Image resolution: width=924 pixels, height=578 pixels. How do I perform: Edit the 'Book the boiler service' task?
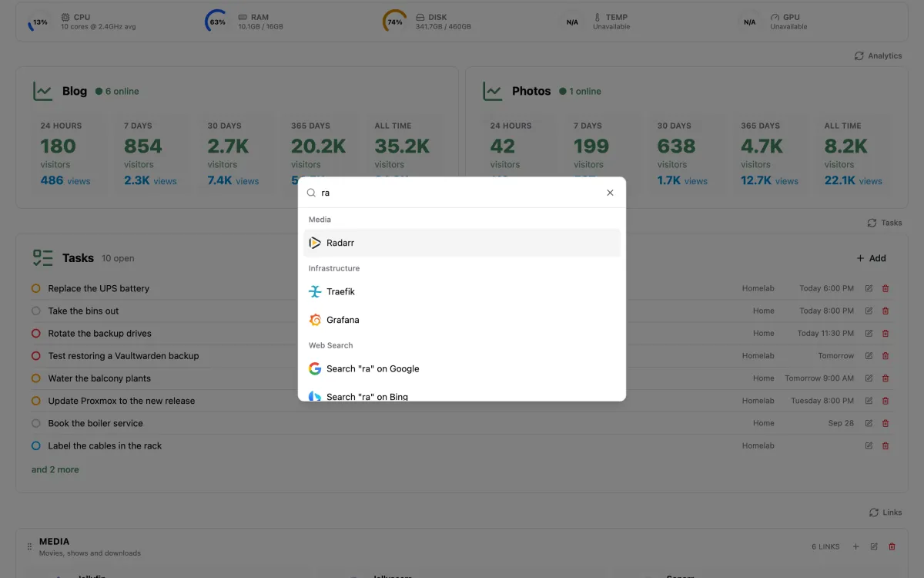click(x=869, y=423)
